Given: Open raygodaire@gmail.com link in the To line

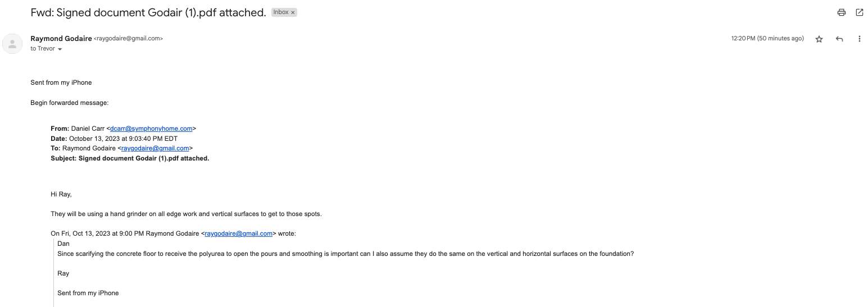Looking at the screenshot, I should (155, 148).
